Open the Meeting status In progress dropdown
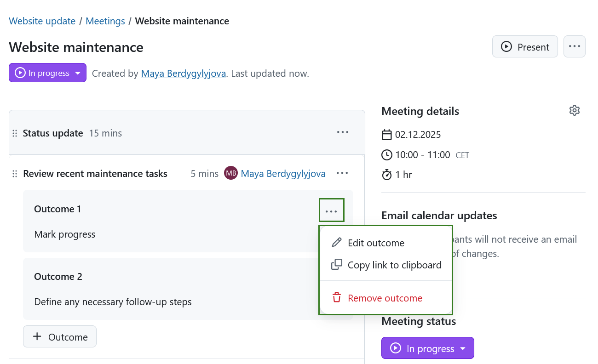The height and width of the screenshot is (364, 598). pyautogui.click(x=427, y=348)
